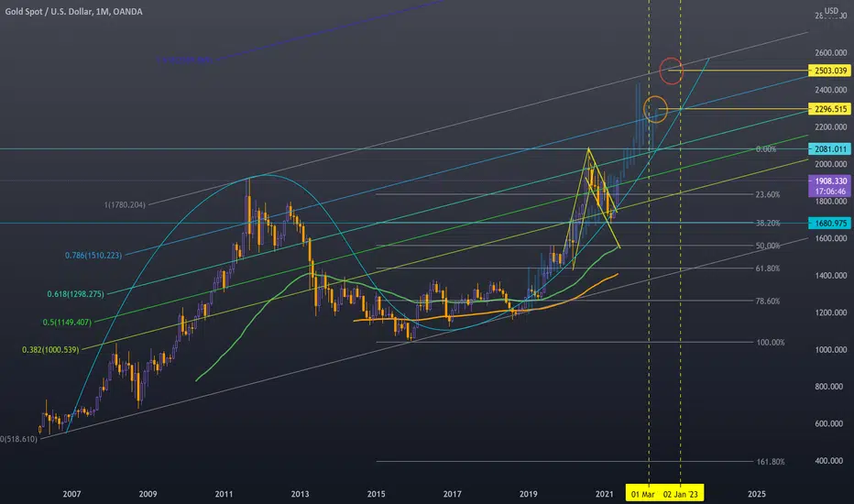Click the 2400.000 price axis tick
This screenshot has width=854, height=504.
click(x=831, y=90)
